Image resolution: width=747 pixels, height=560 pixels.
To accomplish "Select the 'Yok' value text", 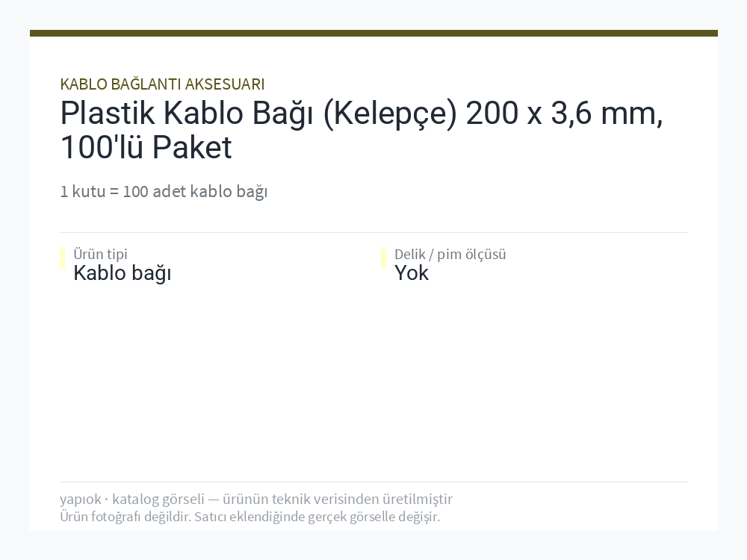I will [412, 273].
